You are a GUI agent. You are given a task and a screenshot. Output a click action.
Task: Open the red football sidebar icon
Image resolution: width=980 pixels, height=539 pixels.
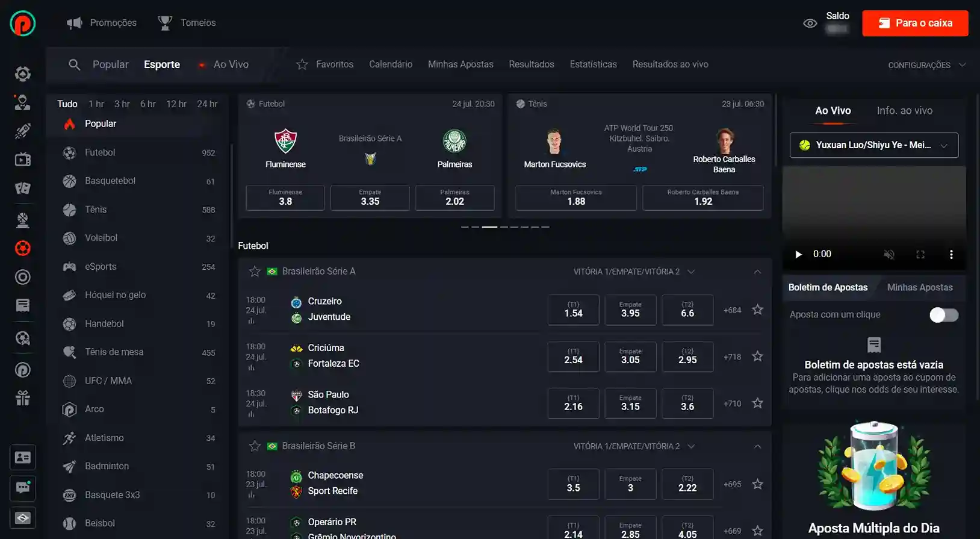23,248
